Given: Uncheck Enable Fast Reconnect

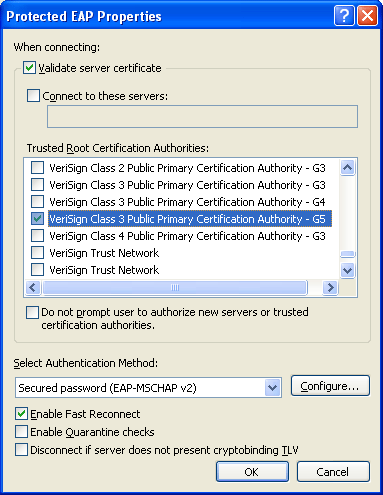Looking at the screenshot, I should (21, 414).
